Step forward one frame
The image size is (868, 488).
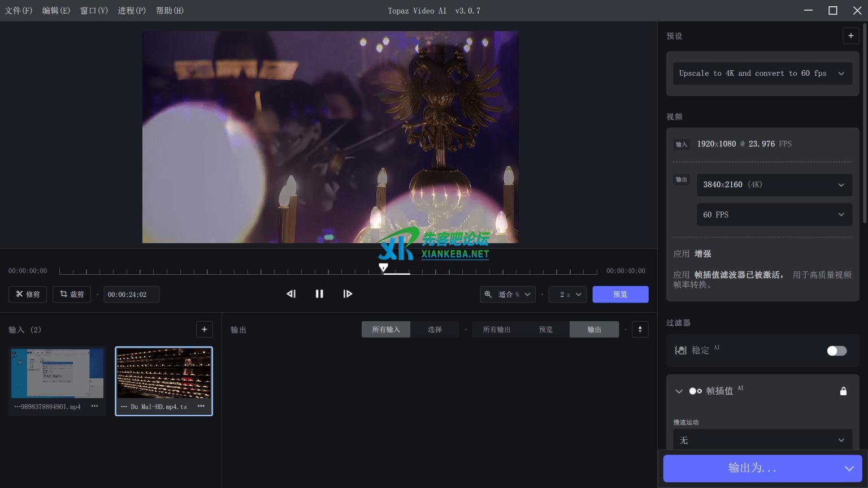348,294
